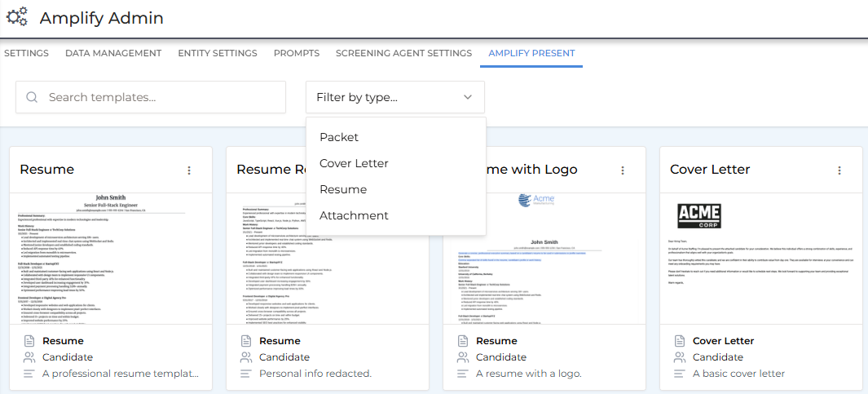Click the description lines icon beside 'A resume with a logo.'
The width and height of the screenshot is (868, 394).
(463, 374)
